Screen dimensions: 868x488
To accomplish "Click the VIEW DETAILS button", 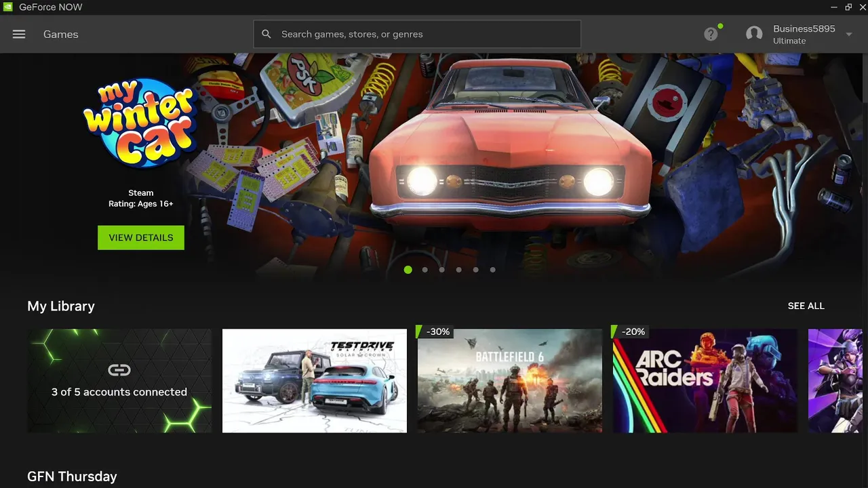I will tap(141, 237).
